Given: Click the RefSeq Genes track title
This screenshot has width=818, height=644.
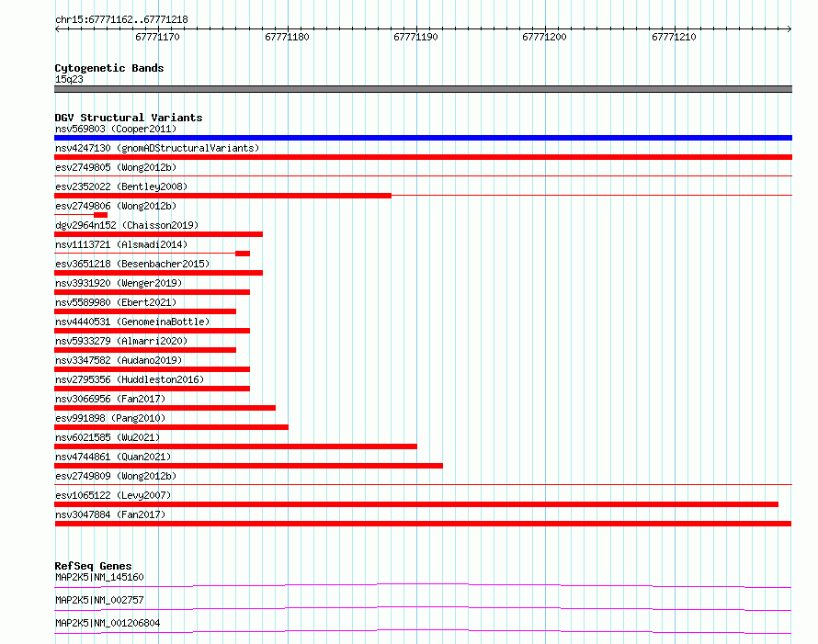Looking at the screenshot, I should coord(93,566).
